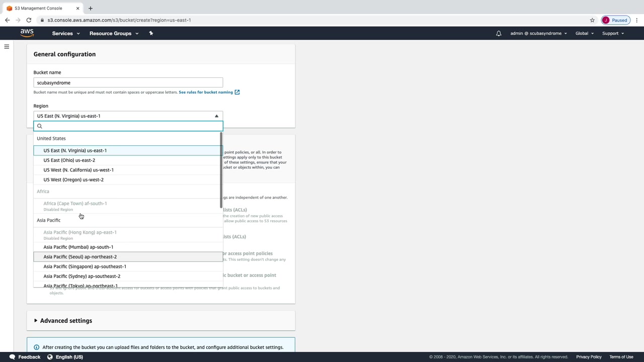Open the Terms of Use link
644x362 pixels.
[x=621, y=357]
